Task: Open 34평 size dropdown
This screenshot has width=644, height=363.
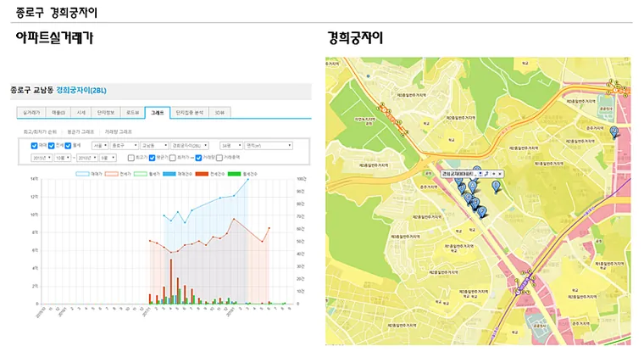Action: click(x=230, y=146)
